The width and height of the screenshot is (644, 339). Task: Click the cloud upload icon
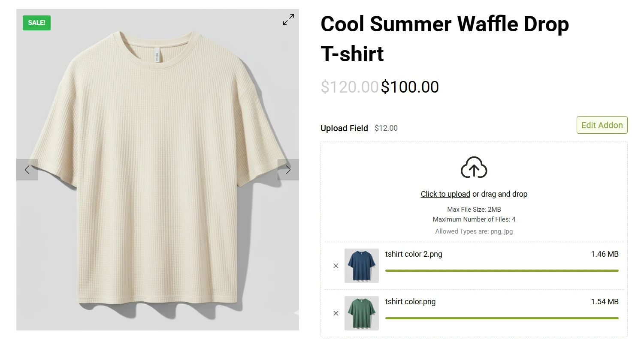click(474, 168)
